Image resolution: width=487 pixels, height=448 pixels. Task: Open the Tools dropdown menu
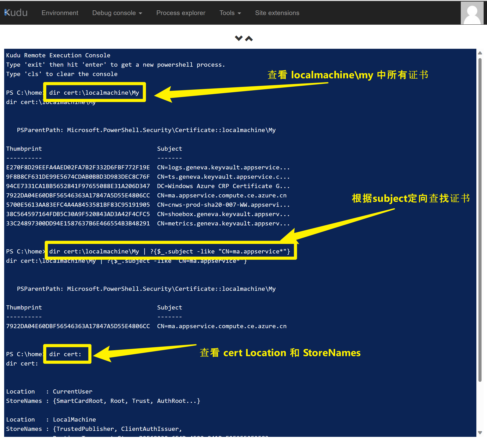click(230, 13)
